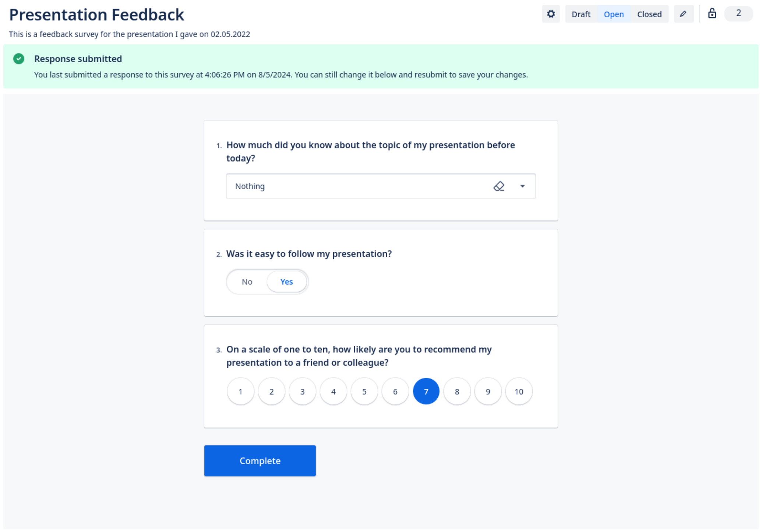766x532 pixels.
Task: Choose rating 1 on recommendation scale
Action: (x=240, y=391)
